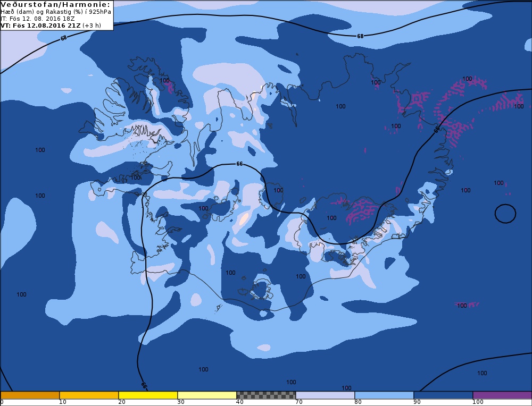Screen dimensions: 532x406
Task: Click the 0–10 dark orange legend swatch
Action: pos(30,395)
